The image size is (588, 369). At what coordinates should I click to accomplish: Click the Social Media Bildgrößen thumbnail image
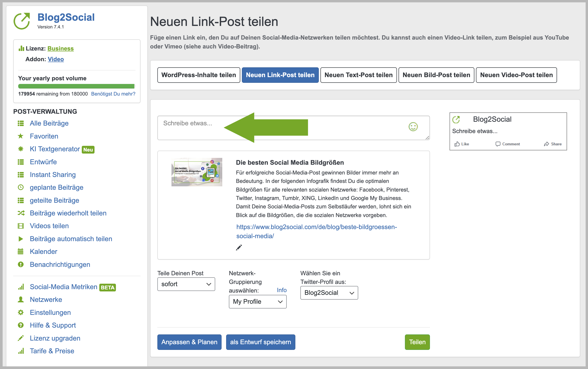click(x=197, y=172)
